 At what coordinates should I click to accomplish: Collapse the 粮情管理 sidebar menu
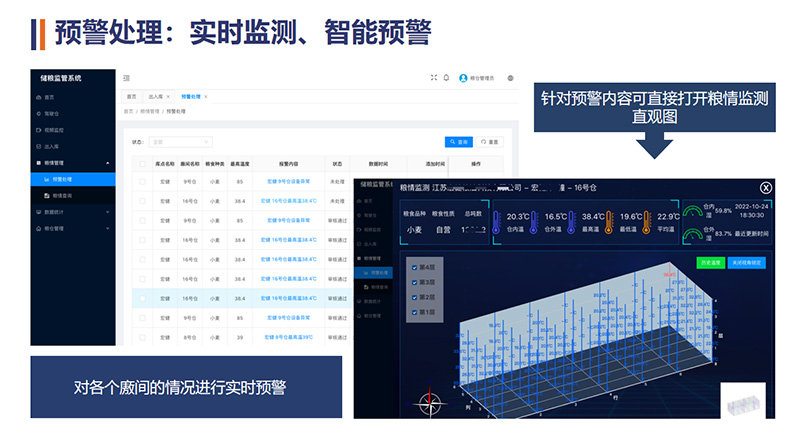tap(108, 162)
